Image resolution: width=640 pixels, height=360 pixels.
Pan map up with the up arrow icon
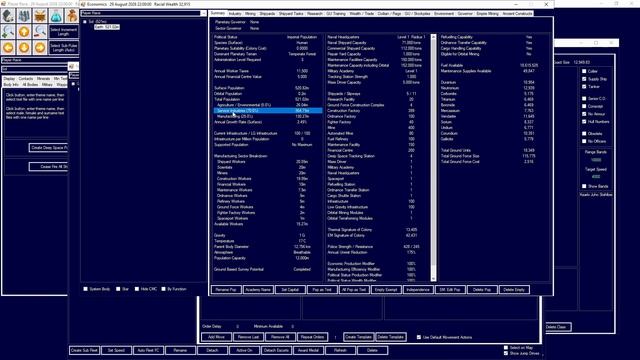[x=24, y=31]
